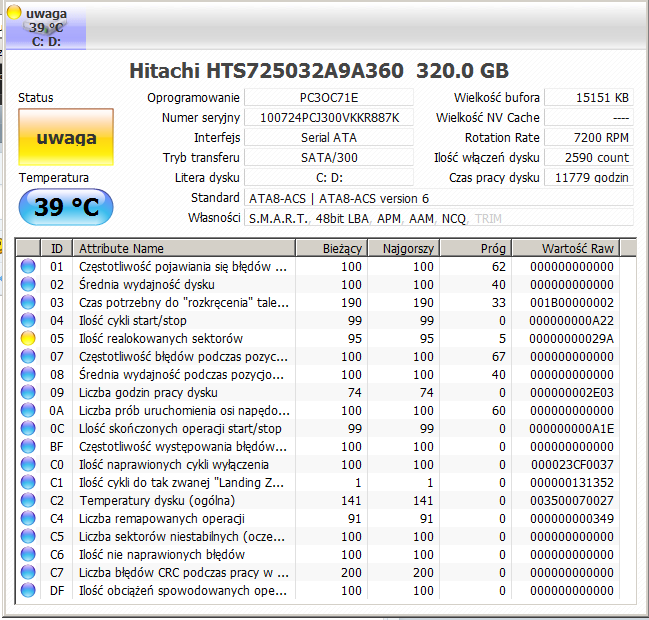The height and width of the screenshot is (620, 649).
Task: Select the Temperatury dysku (ogólna) row
Action: click(x=318, y=501)
